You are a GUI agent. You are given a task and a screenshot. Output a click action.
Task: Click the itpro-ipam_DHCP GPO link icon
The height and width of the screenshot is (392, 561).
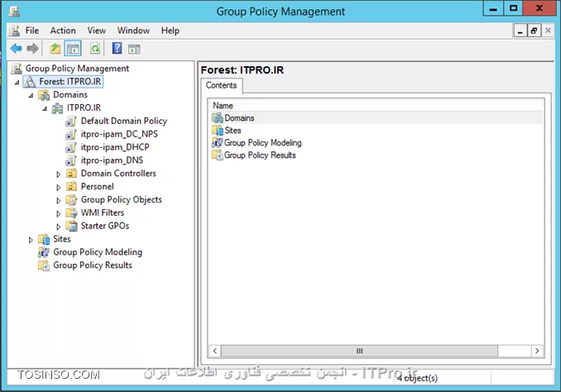(x=71, y=147)
